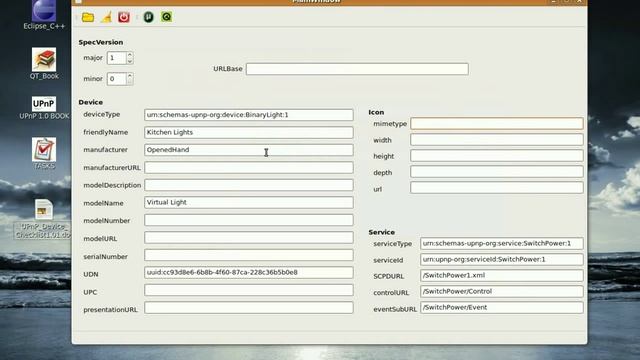
Task: Click the friendlyName label
Action: 106,132
